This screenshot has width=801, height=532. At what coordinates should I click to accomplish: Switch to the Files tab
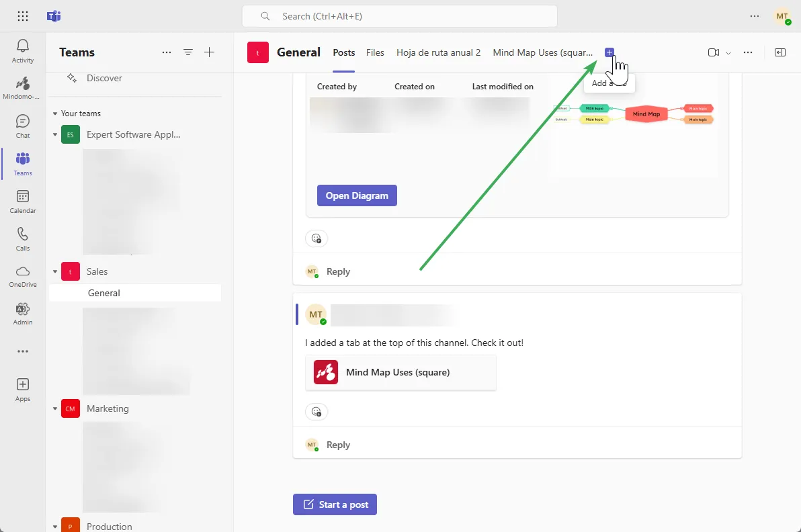pyautogui.click(x=375, y=52)
